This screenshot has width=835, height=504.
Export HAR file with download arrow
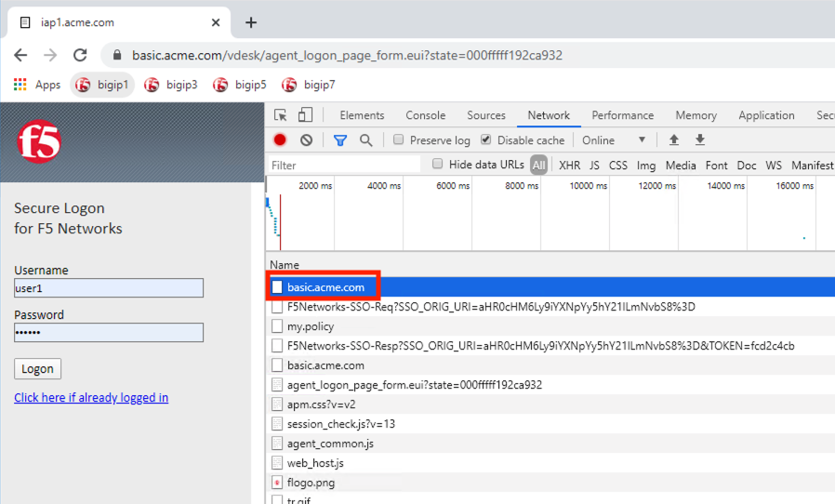(700, 139)
